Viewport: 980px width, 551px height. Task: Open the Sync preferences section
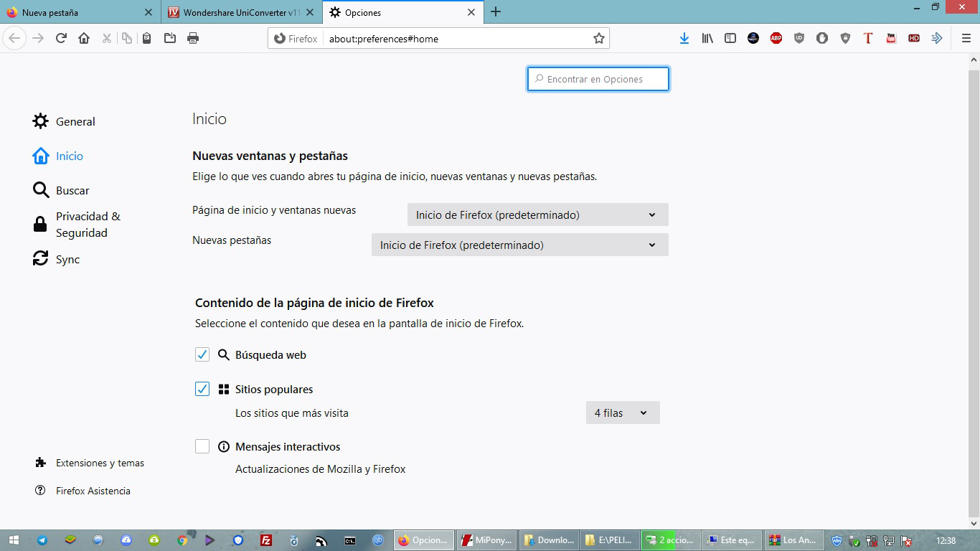[56, 259]
